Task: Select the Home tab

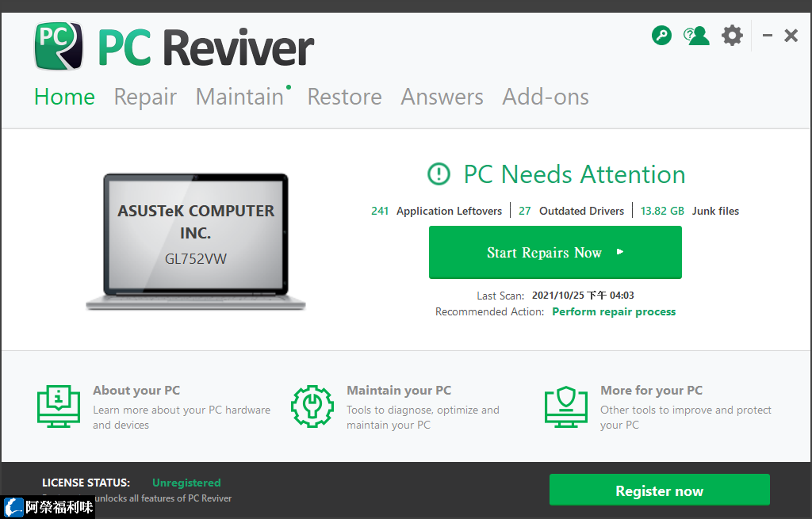Action: tap(64, 97)
